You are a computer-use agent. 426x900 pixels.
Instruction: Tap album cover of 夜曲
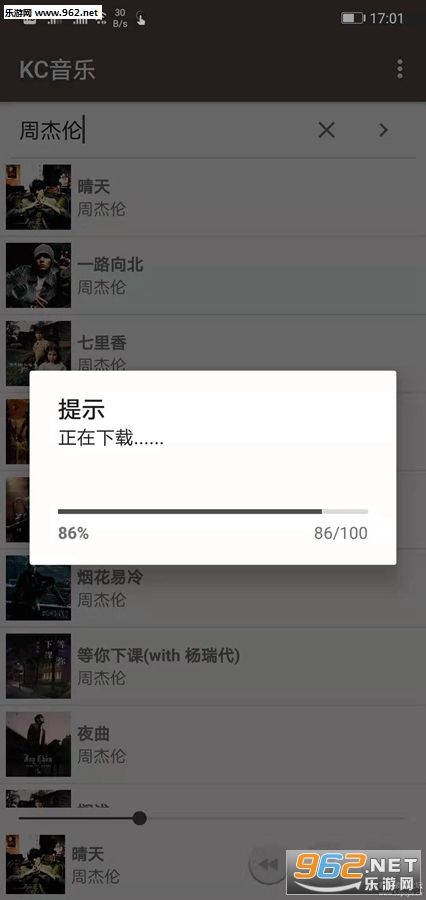(x=38, y=744)
